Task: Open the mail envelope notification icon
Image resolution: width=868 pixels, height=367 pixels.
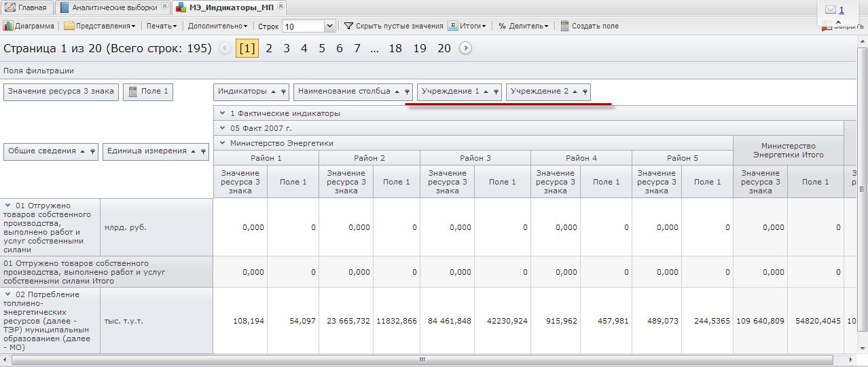Action: (830, 9)
